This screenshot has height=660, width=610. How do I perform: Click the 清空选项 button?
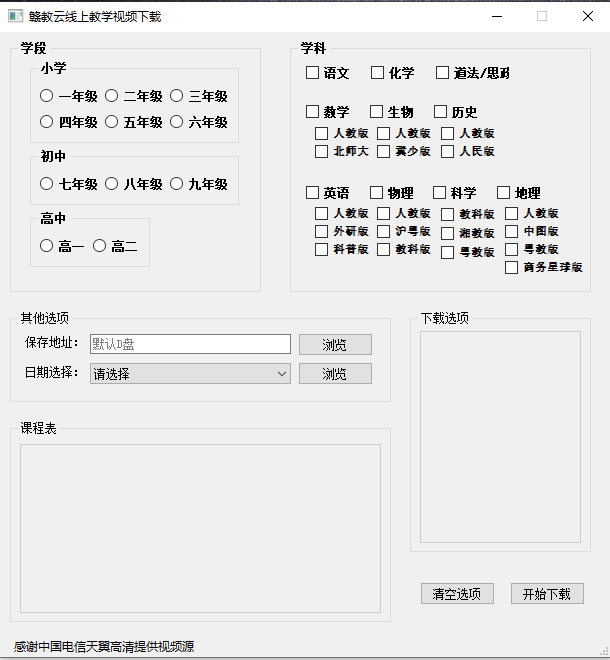[x=457, y=593]
